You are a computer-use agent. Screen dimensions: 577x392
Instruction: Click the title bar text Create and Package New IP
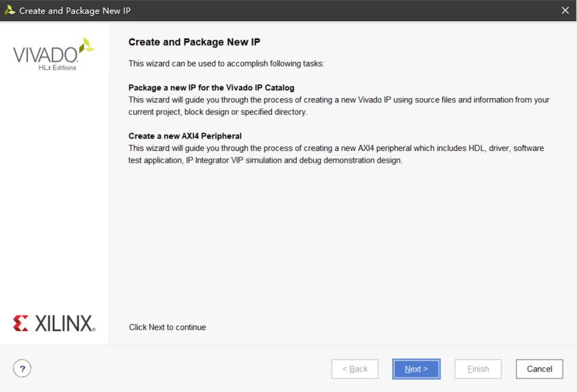[x=75, y=11]
